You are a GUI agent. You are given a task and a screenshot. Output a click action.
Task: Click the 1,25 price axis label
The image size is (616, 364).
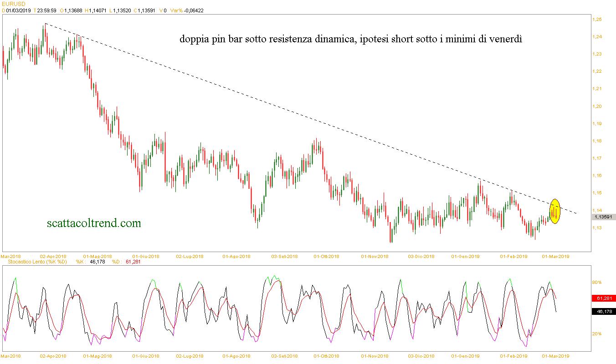coord(596,20)
